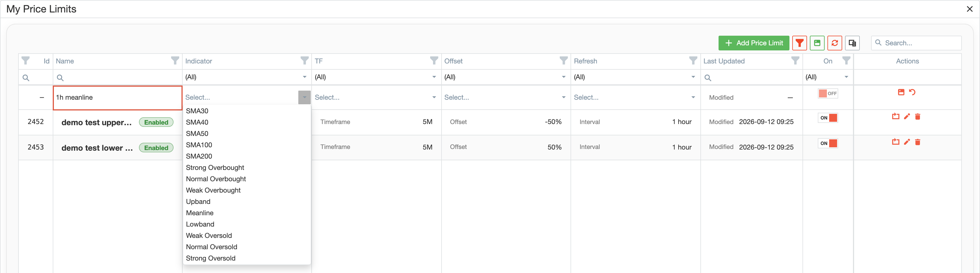Edit the demo test lower row

click(907, 142)
